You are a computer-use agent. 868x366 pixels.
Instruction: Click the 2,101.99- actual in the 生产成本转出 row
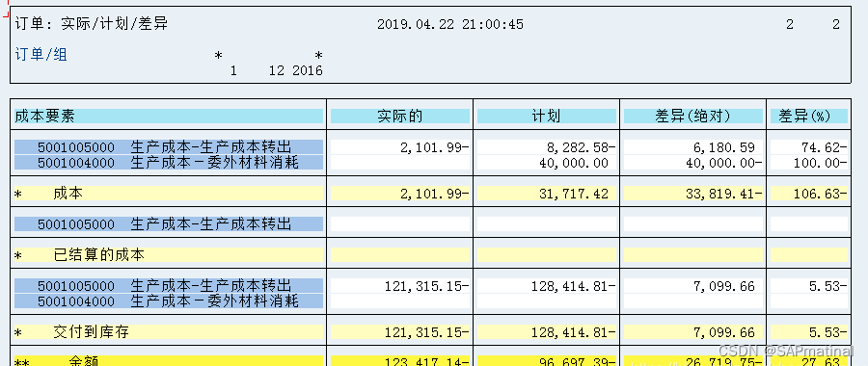(x=435, y=147)
